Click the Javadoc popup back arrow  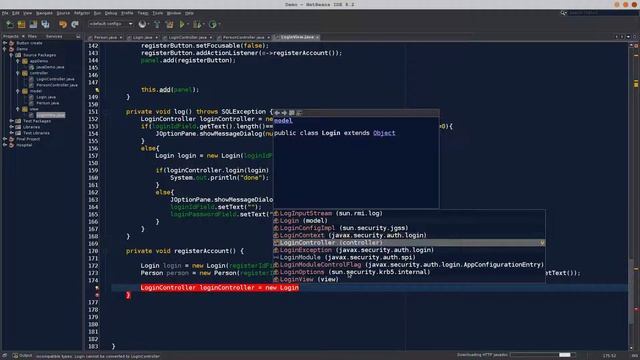[277, 113]
